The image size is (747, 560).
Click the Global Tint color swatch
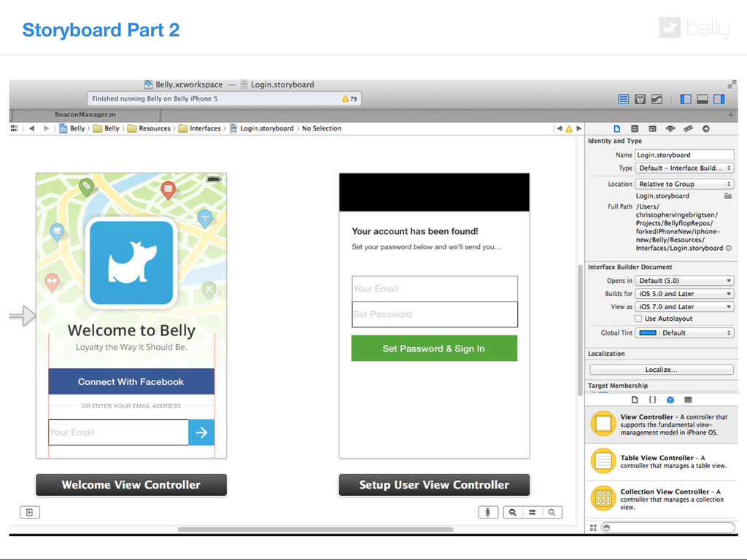(648, 332)
